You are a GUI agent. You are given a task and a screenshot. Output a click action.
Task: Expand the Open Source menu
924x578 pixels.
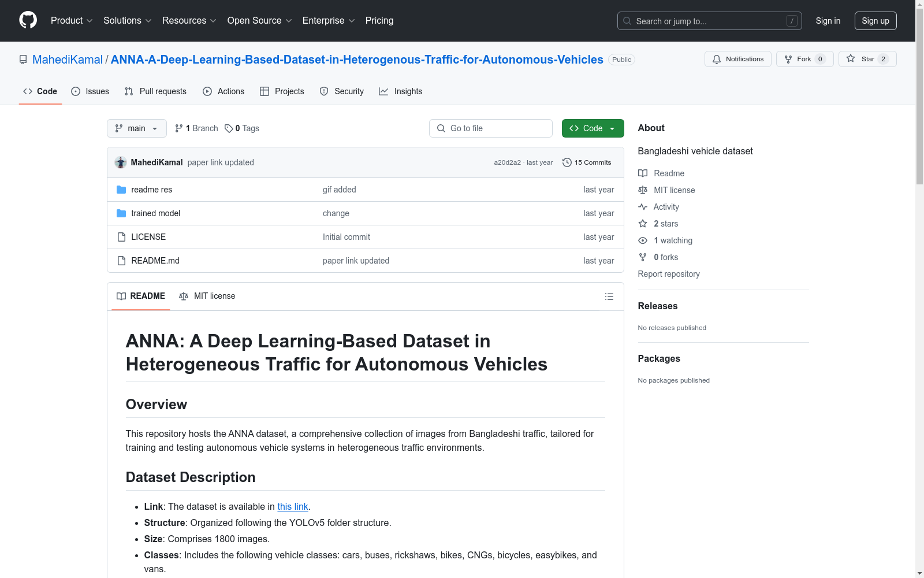[260, 21]
